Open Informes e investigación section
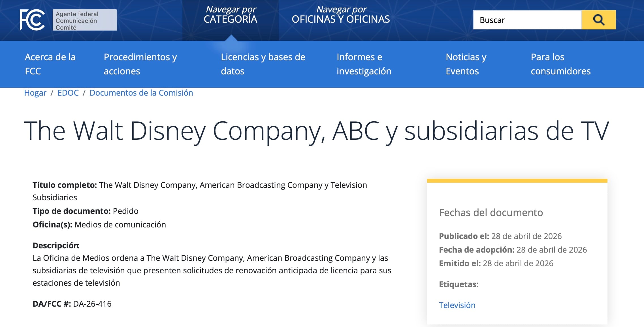 click(364, 64)
